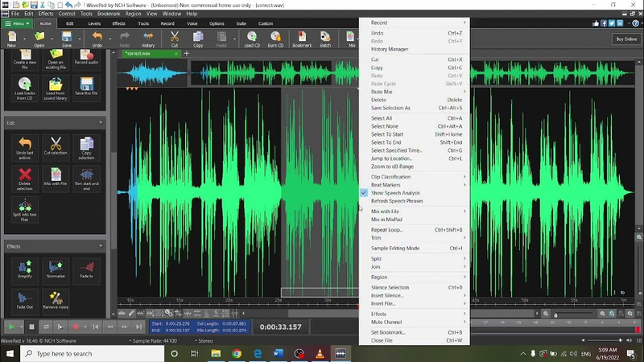644x362 pixels.
Task: Uncheck Show Speech Analysis in context menu
Action: (415, 193)
